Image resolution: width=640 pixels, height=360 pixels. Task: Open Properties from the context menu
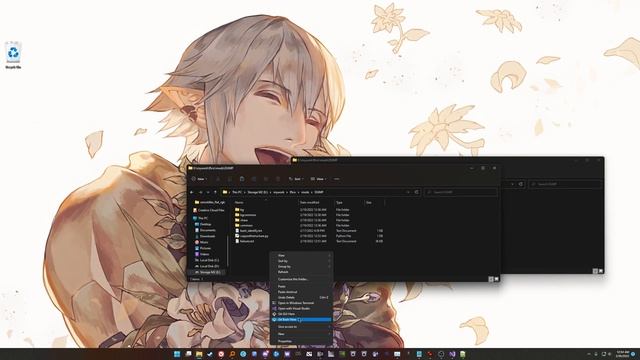[x=301, y=341]
